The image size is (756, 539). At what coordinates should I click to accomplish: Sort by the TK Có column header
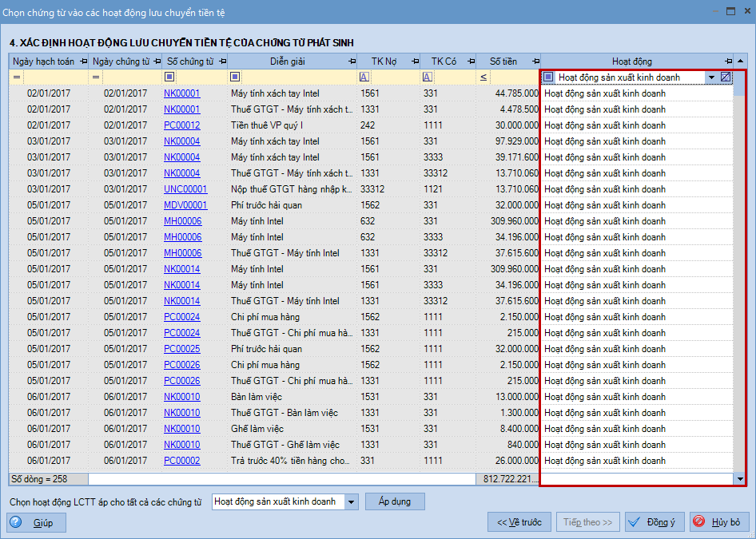coord(443,61)
